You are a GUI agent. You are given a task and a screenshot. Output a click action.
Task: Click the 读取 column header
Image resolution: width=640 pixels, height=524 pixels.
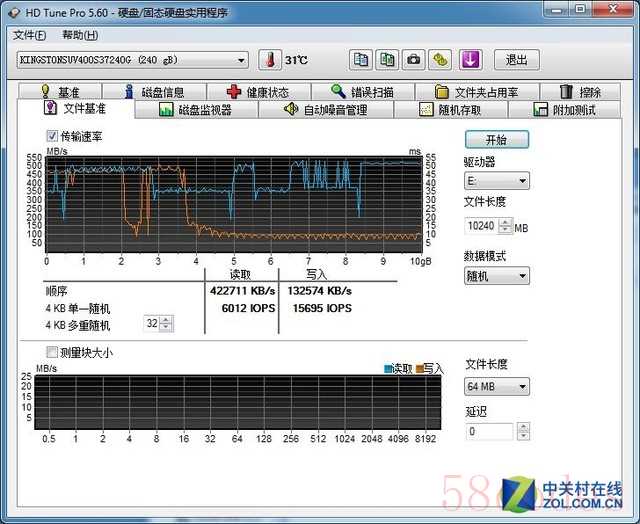(x=240, y=274)
